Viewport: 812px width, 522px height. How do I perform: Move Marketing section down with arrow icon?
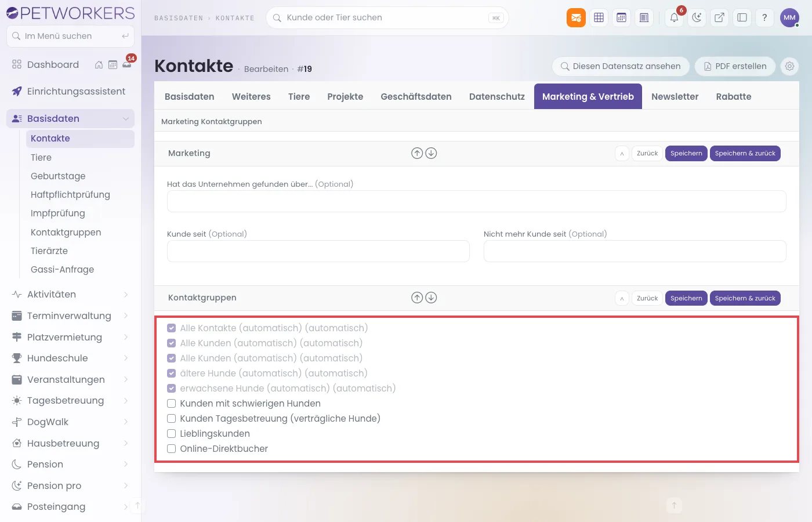click(431, 153)
